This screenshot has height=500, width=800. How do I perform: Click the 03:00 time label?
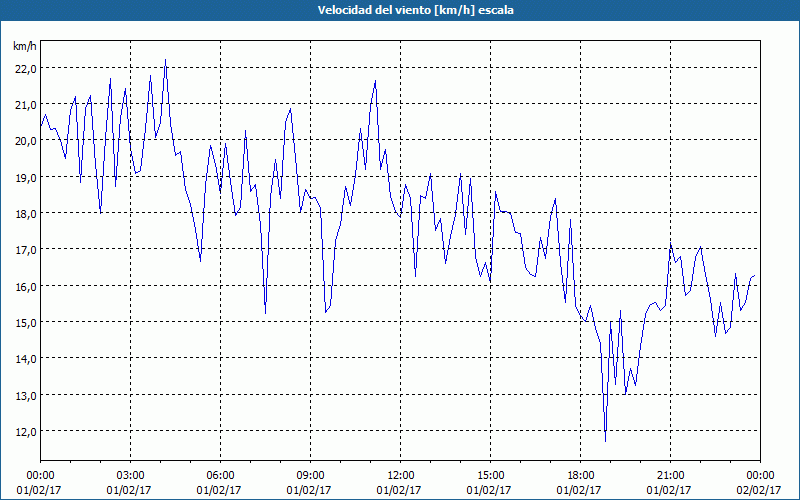pyautogui.click(x=130, y=476)
